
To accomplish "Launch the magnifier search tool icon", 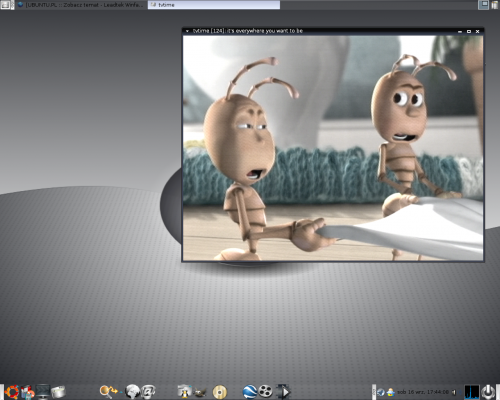I will [x=108, y=392].
